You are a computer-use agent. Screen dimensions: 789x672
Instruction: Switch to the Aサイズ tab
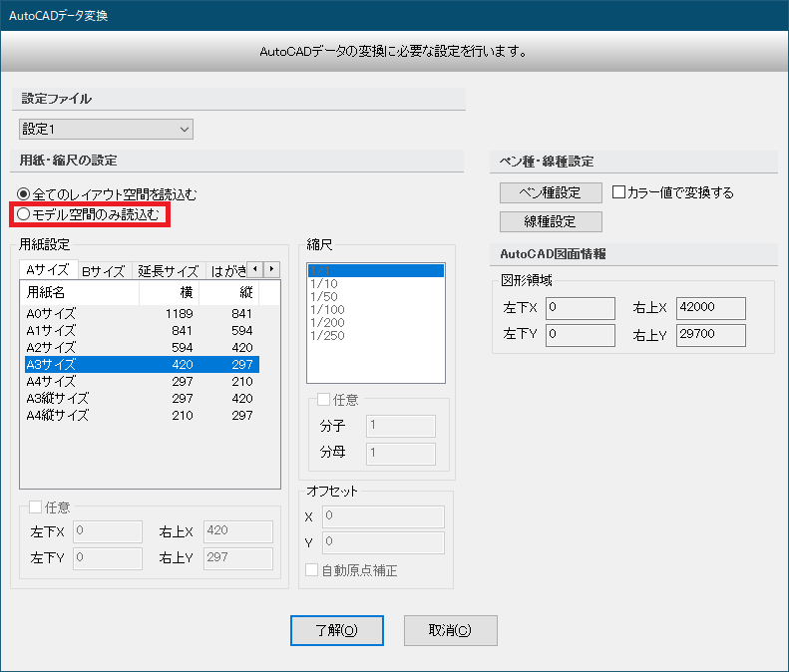coord(48,270)
